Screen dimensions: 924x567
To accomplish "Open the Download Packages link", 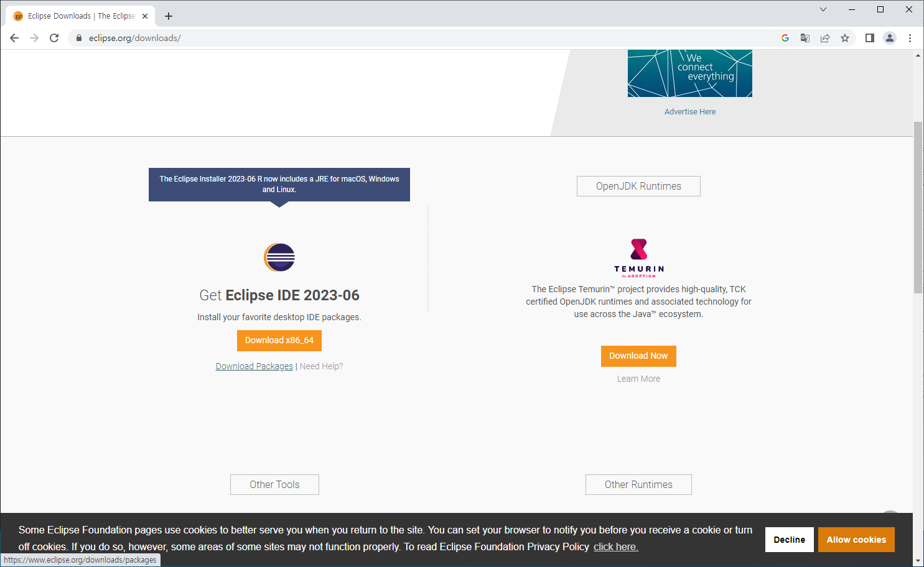I will 254,366.
